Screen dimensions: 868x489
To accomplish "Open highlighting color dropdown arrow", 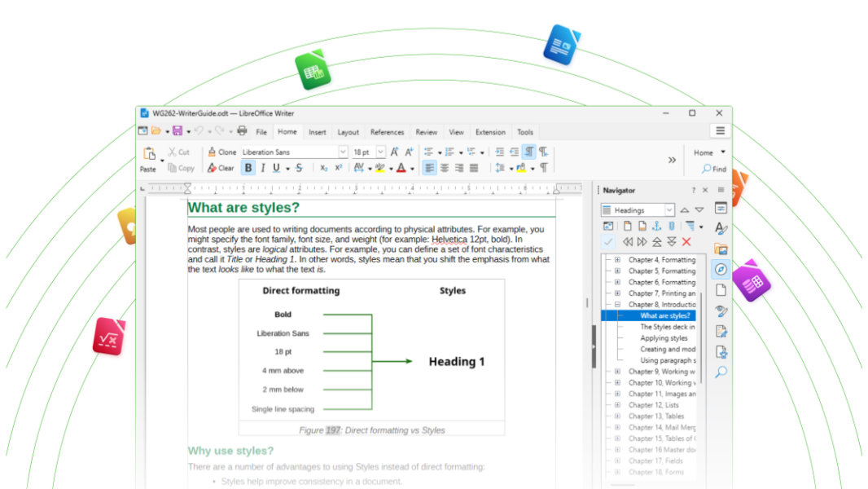I will 391,169.
